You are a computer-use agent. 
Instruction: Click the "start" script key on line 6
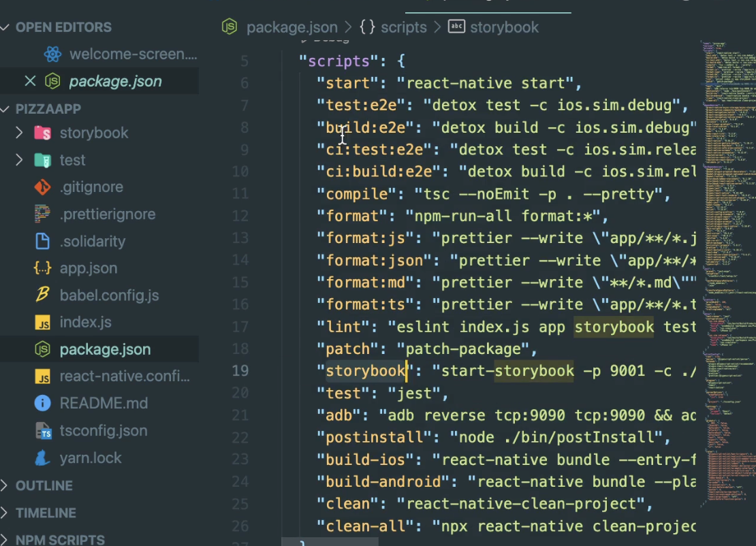pos(347,83)
